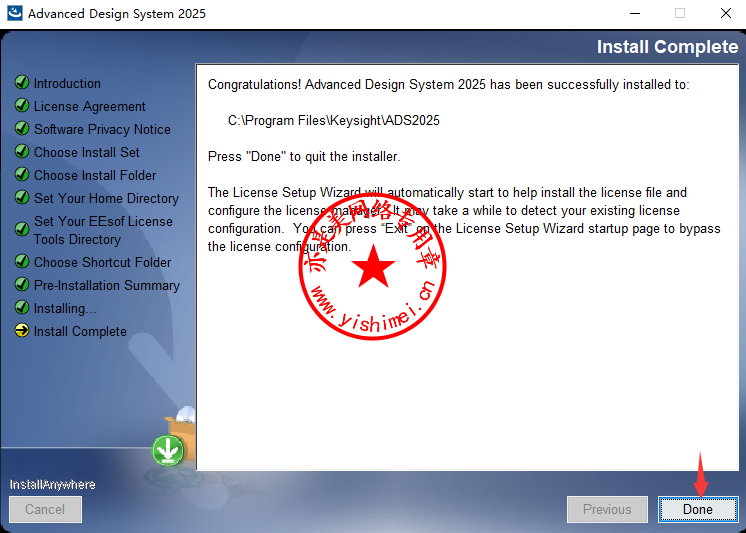Select the Choose Install Folder step label
The image size is (746, 533).
click(95, 175)
